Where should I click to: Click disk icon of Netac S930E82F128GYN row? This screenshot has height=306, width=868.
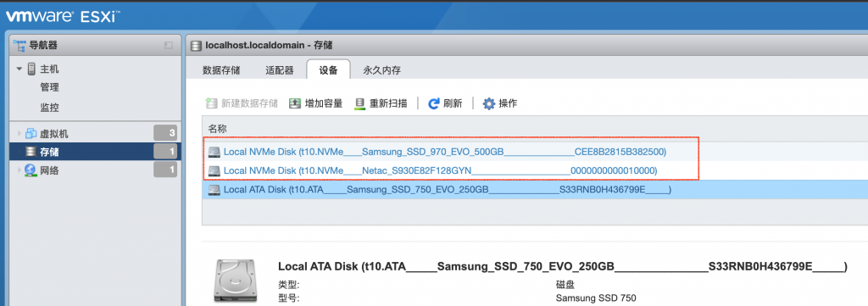click(214, 171)
